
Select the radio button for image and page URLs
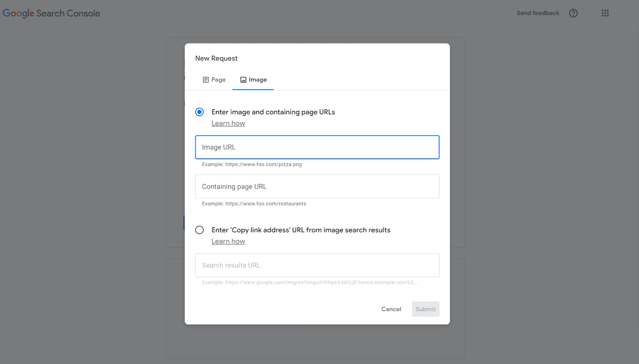[x=199, y=112]
